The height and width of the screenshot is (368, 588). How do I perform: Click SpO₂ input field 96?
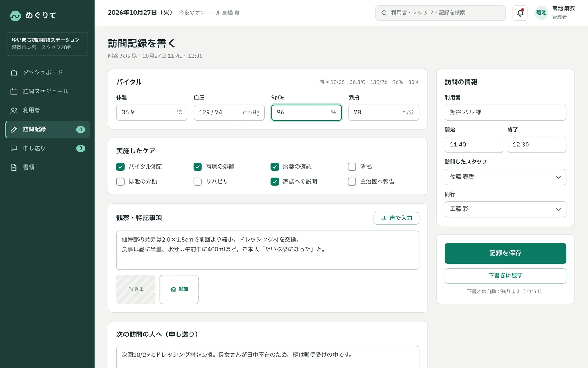pos(306,113)
